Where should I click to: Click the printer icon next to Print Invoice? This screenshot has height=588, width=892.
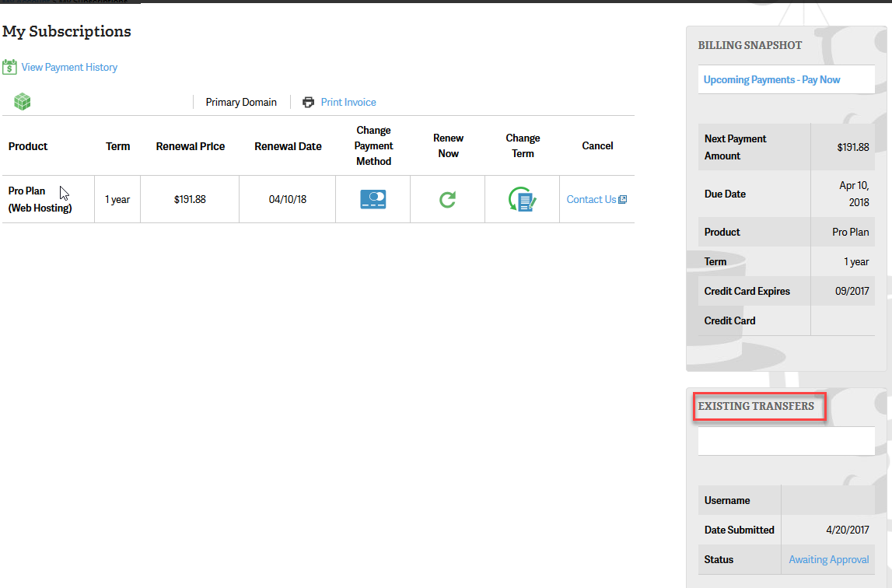click(309, 102)
